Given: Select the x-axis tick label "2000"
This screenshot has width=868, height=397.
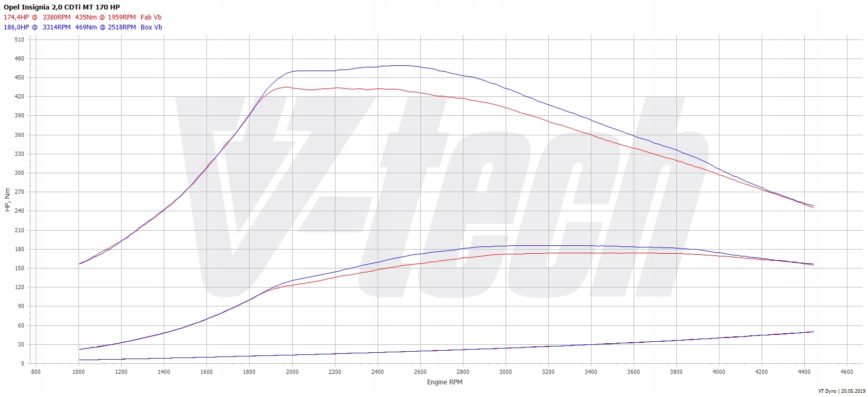Looking at the screenshot, I should pyautogui.click(x=292, y=372).
